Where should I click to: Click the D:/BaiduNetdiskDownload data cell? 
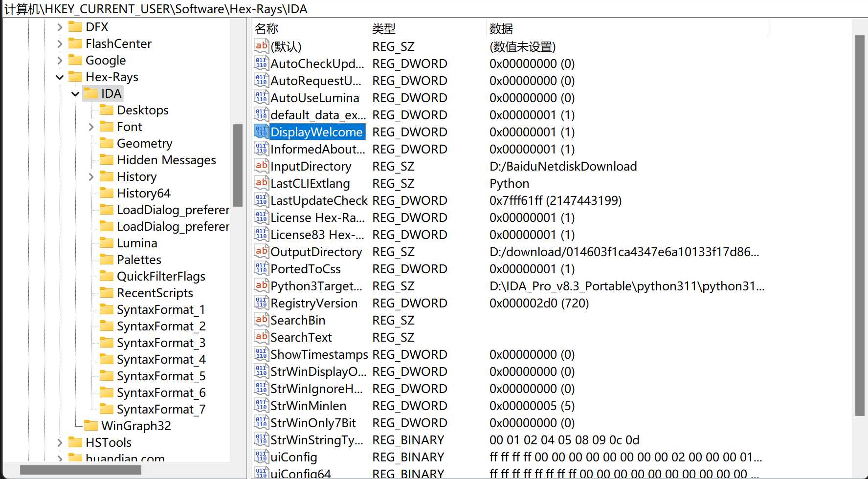[563, 166]
